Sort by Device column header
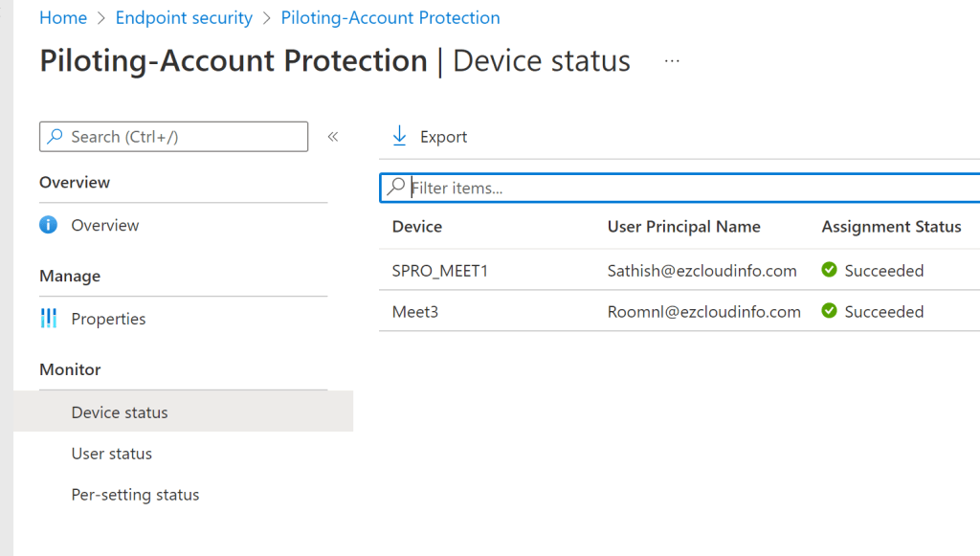The image size is (980, 556). [x=417, y=227]
